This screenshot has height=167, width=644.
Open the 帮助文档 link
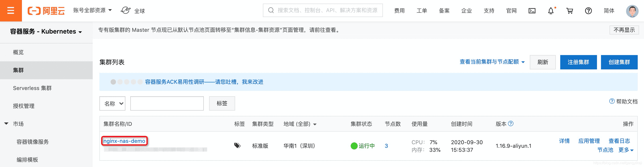pyautogui.click(x=627, y=101)
